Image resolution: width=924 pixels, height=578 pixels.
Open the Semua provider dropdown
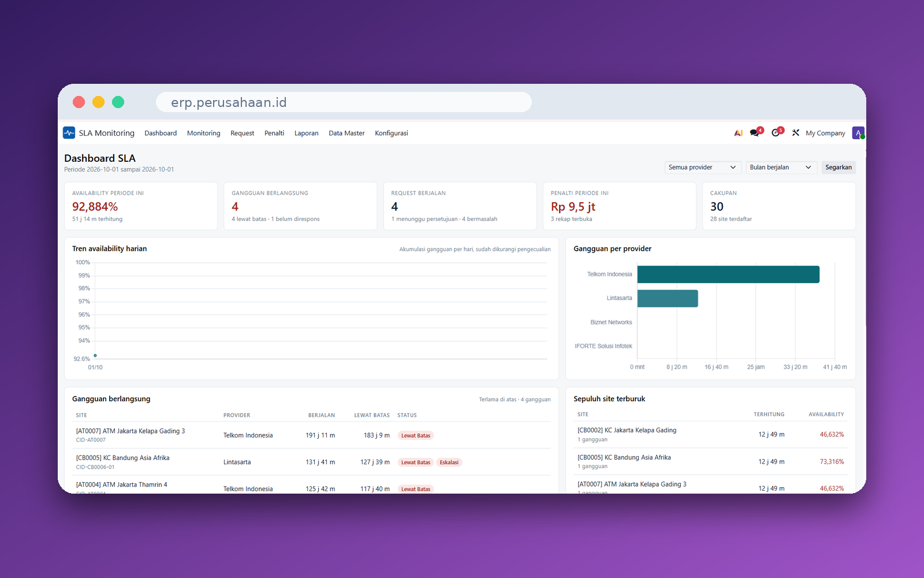point(702,167)
